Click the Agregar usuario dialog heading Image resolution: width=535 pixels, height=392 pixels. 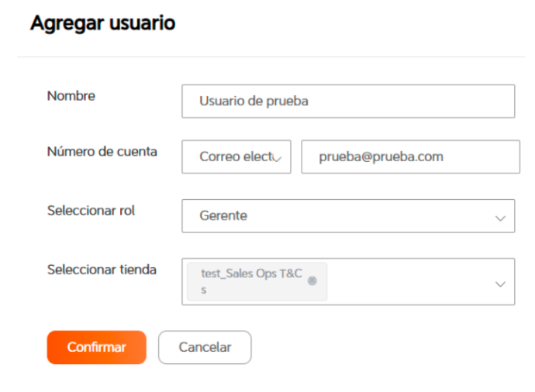pyautogui.click(x=102, y=23)
